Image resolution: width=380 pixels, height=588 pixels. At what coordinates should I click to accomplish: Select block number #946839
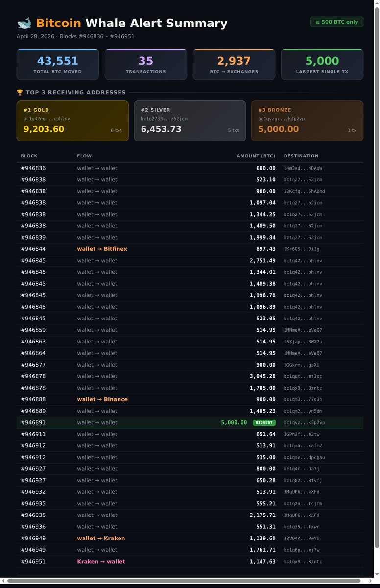coord(33,238)
